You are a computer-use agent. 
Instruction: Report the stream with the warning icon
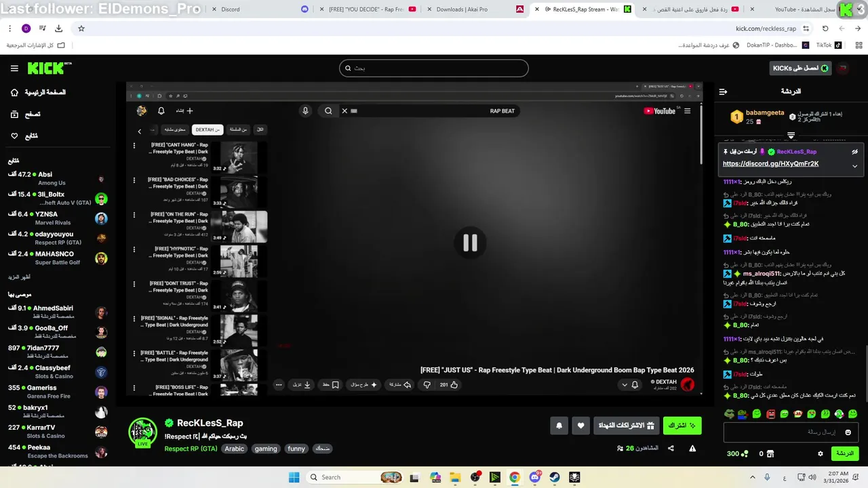(x=692, y=448)
